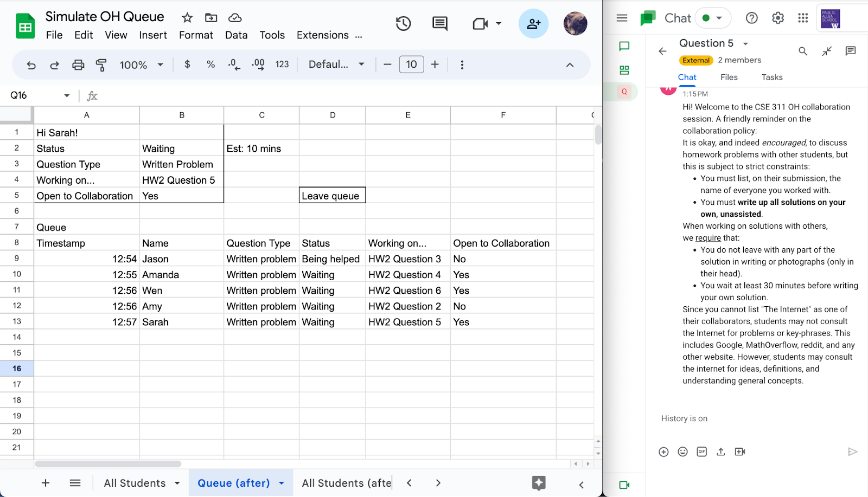This screenshot has width=868, height=497.
Task: Open more number formats 123
Action: [x=282, y=64]
